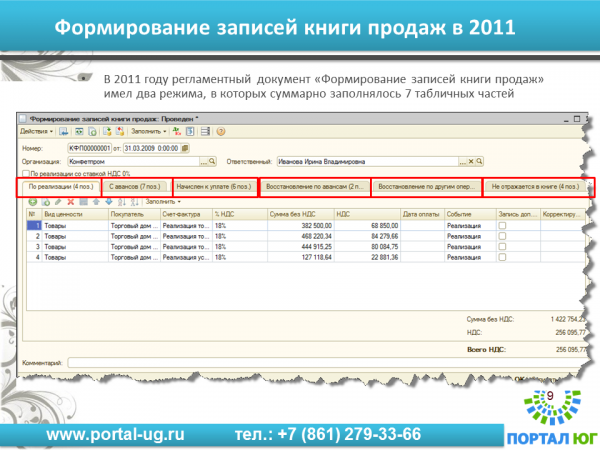This screenshot has width=600, height=450.
Task: Clear the Ответственный field with X icon
Action: pos(471,161)
